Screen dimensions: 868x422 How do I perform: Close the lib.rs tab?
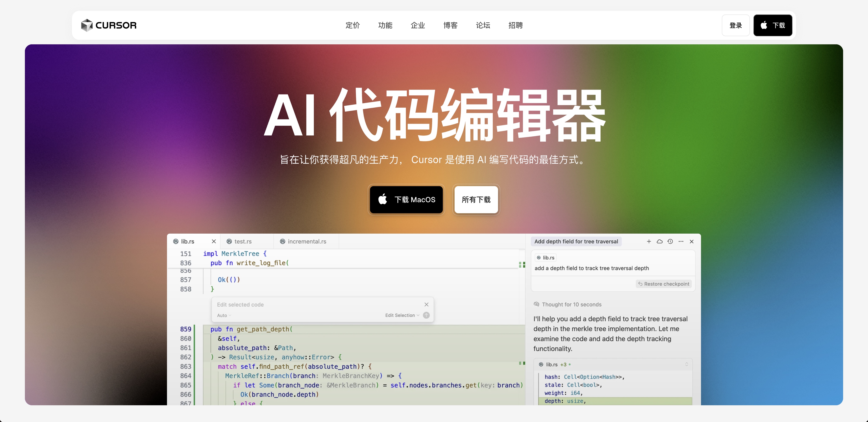pyautogui.click(x=214, y=242)
